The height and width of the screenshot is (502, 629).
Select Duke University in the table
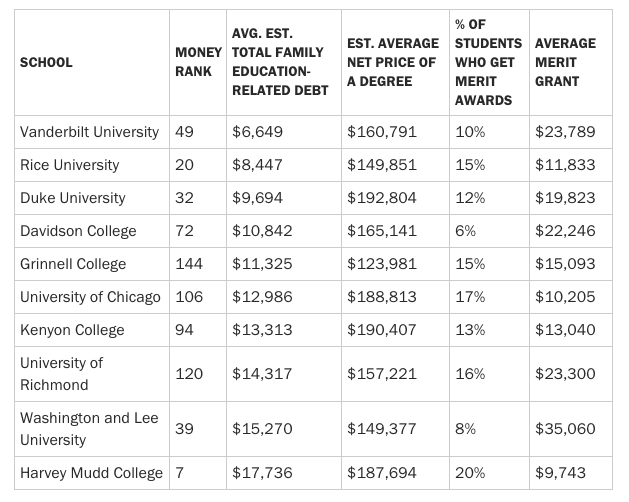tap(72, 198)
